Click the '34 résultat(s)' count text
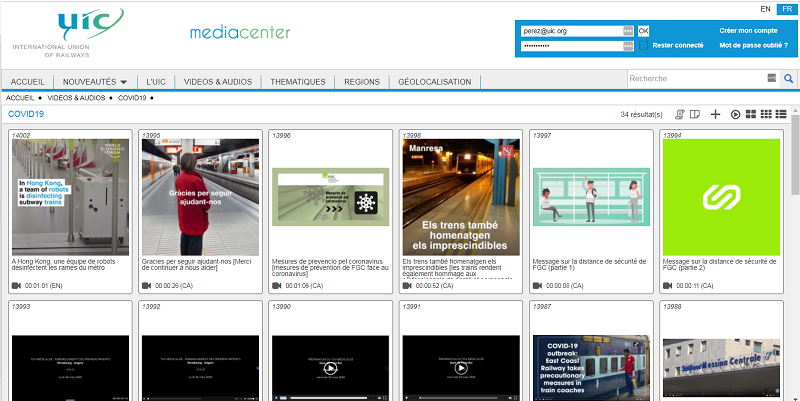Screen dimensions: 800x401 pyautogui.click(x=641, y=114)
